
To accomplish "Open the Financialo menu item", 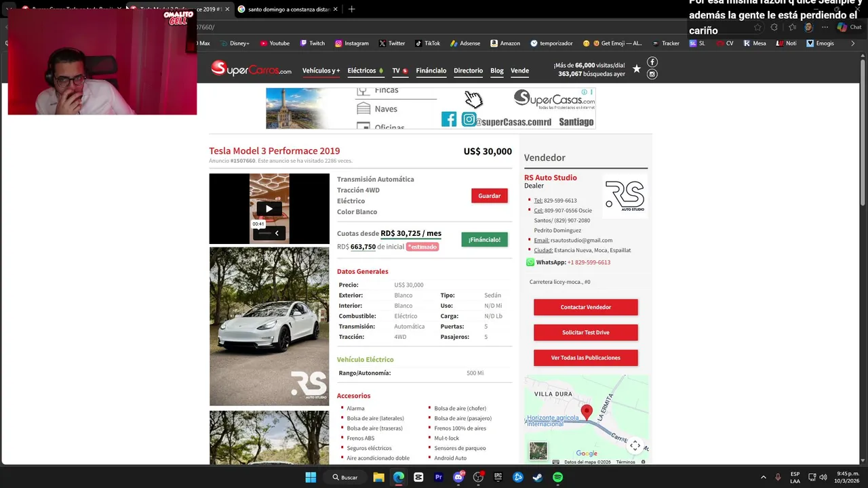I will point(431,70).
